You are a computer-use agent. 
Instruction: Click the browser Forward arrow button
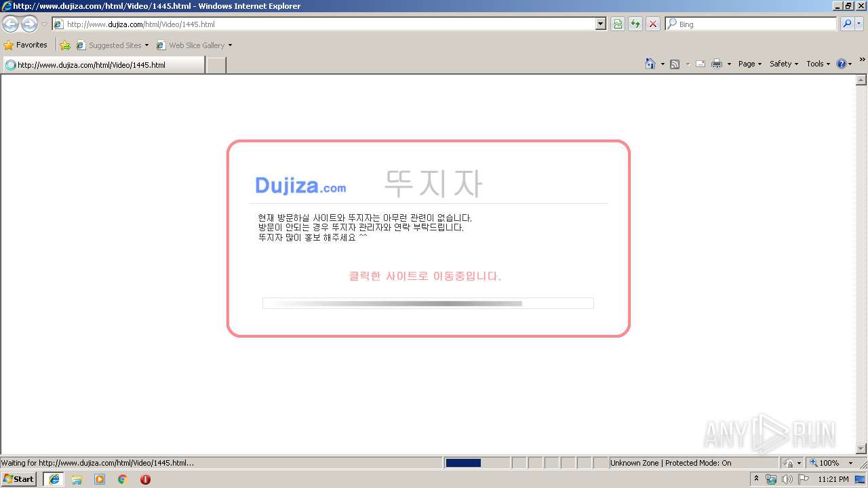29,24
